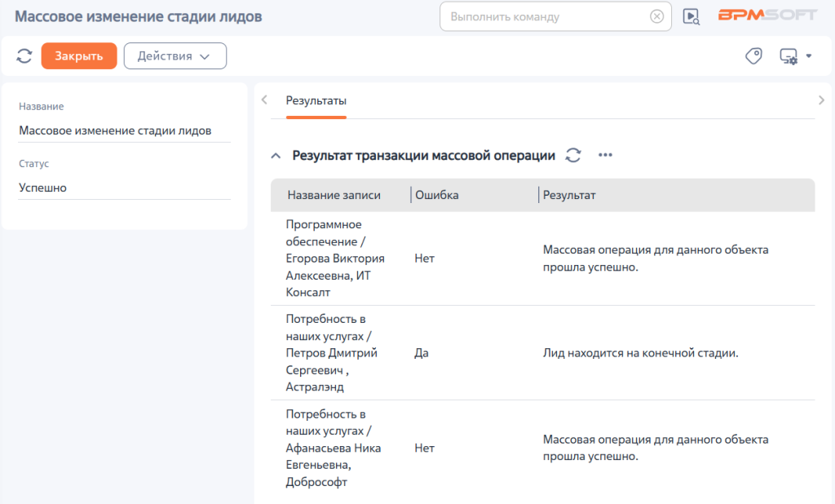This screenshot has height=504, width=835.
Task: Click Нет in the Егорова row
Action: (424, 259)
